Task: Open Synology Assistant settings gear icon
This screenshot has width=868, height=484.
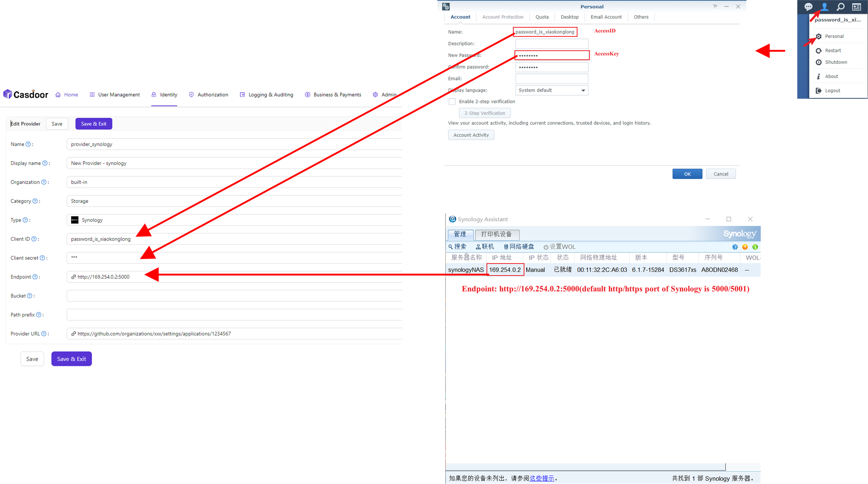Action: 735,247
